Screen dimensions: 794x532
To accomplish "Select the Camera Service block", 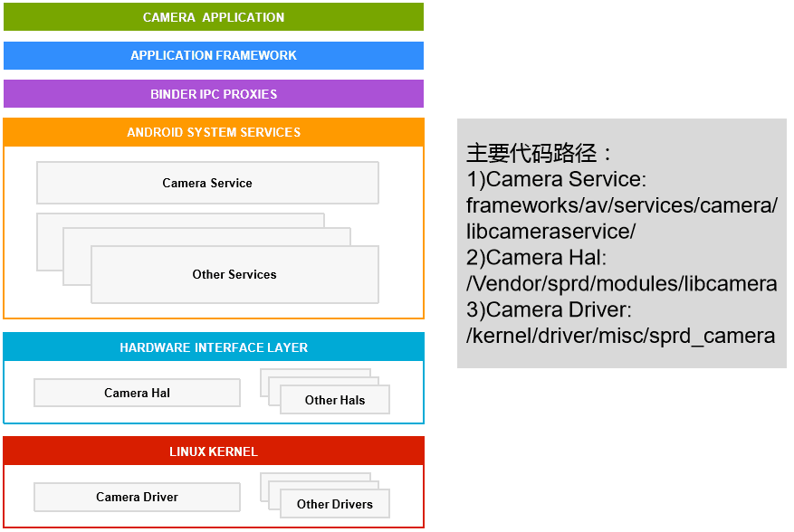I will (x=206, y=183).
